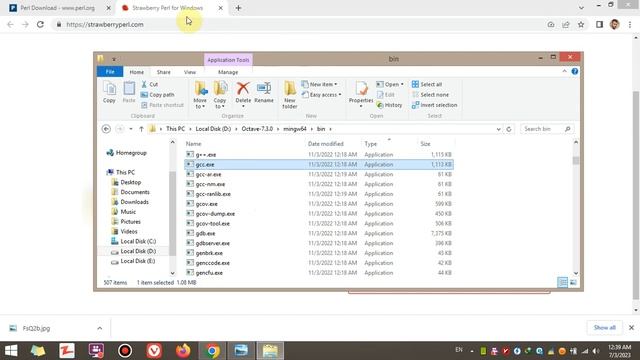This screenshot has height=360, width=640.
Task: Select Downloads in the navigation pane
Action: [134, 202]
